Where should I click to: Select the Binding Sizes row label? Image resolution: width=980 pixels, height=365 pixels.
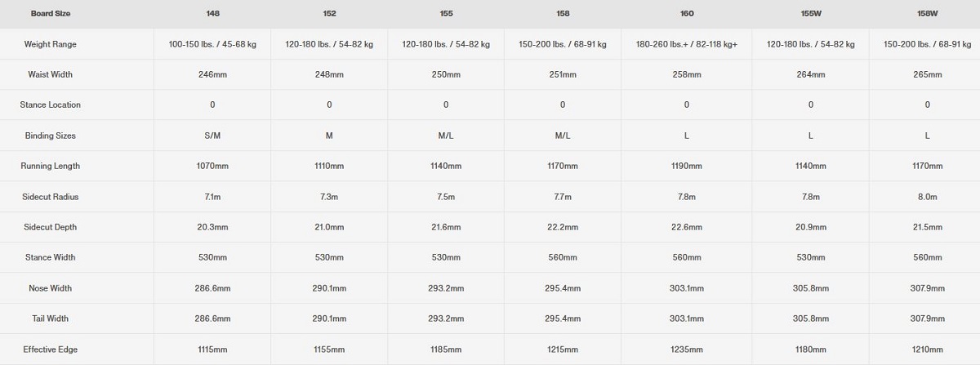tap(51, 136)
